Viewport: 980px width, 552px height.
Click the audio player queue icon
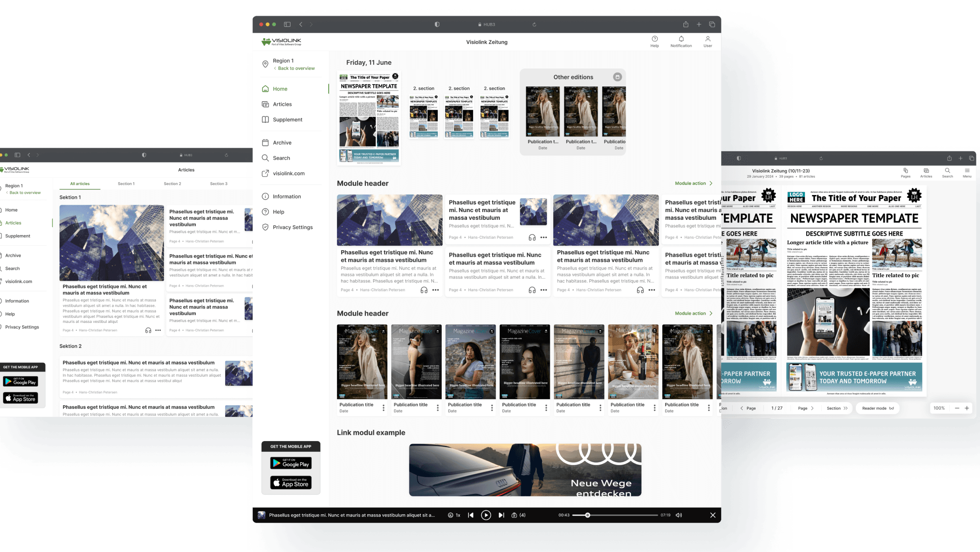pos(514,515)
